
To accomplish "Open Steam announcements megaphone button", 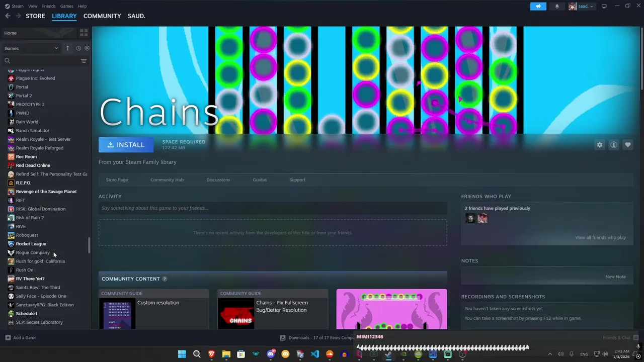I will [538, 6].
